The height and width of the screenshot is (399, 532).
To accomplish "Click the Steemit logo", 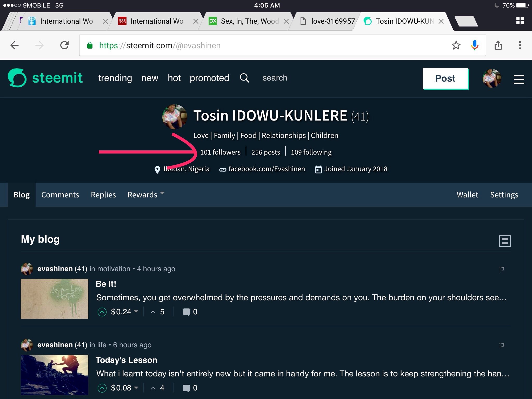I will (45, 78).
